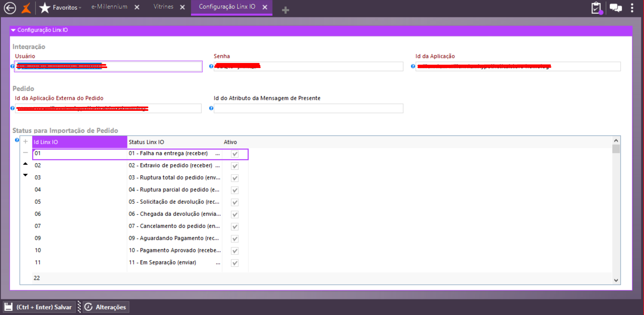Click the Id Linx IO cell '01'
This screenshot has width=644, height=315.
click(80, 154)
